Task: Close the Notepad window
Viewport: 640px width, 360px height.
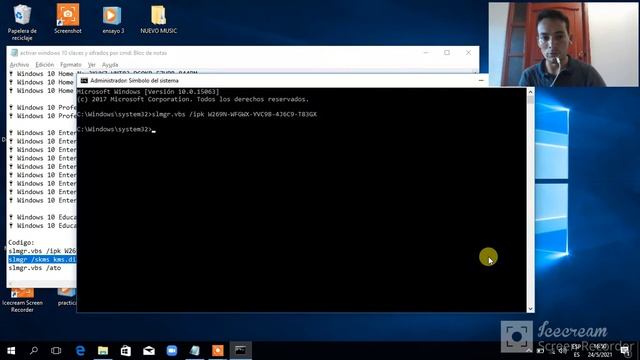Action: pyautogui.click(x=468, y=53)
